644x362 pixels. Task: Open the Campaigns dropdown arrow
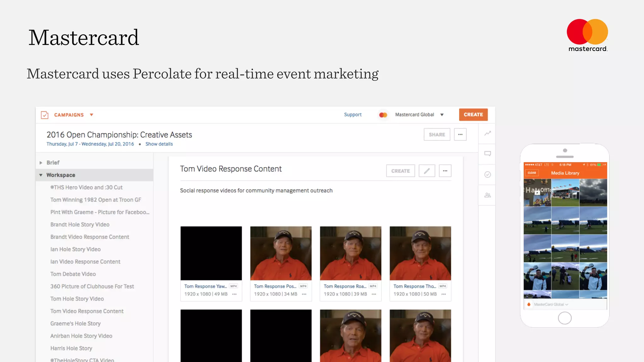tap(92, 115)
